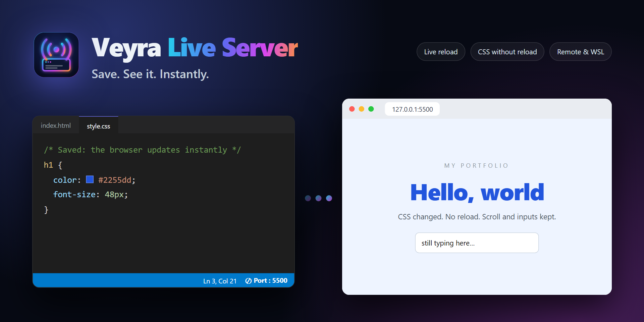Click the '#2255dd;' value in code
The image size is (644, 322).
tap(117, 180)
